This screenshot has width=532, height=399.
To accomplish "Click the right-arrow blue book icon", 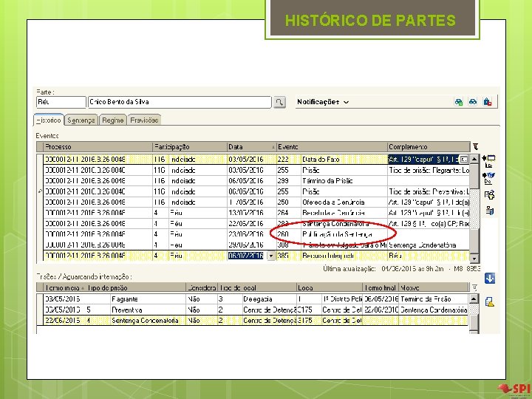I will (x=488, y=178).
